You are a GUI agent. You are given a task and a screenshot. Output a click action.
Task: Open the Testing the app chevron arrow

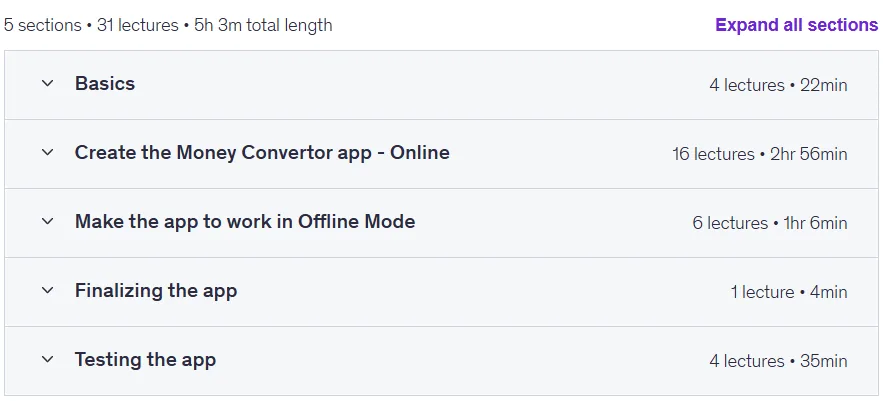pyautogui.click(x=48, y=359)
